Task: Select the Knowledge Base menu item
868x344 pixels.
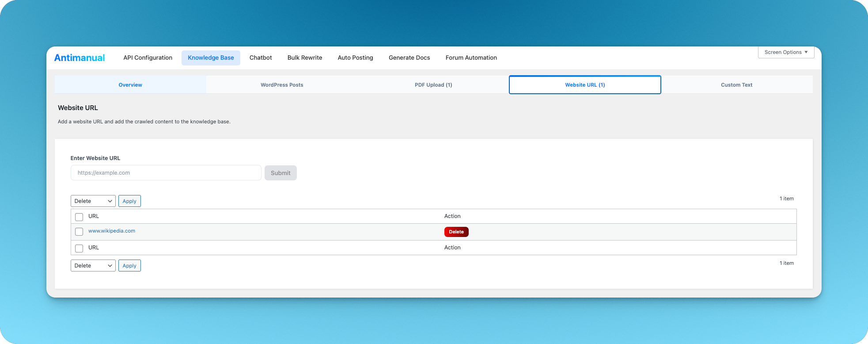Action: (211, 58)
